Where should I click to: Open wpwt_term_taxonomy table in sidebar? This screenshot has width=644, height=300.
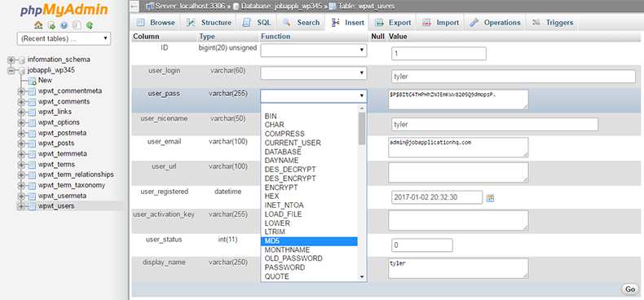(72, 185)
